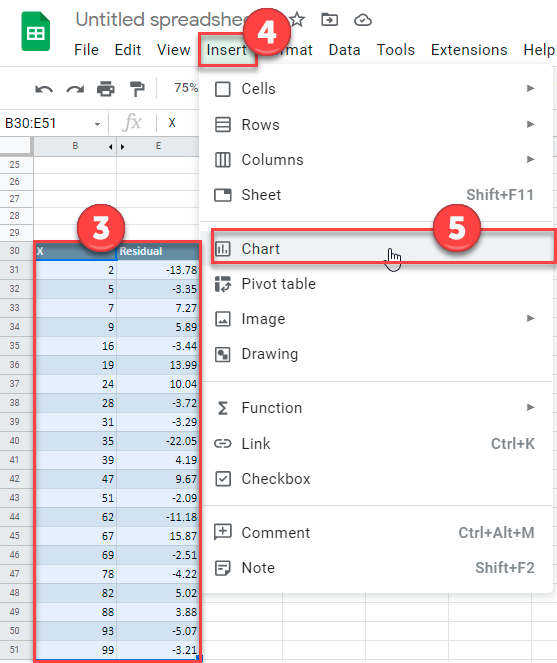Expand the Columns submenu arrow
This screenshot has height=663, width=557.
tap(530, 159)
